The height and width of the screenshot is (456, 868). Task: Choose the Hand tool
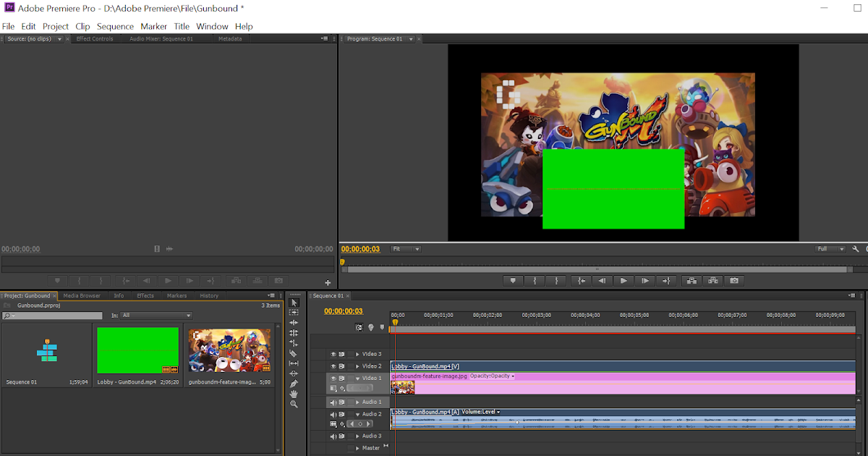click(294, 394)
